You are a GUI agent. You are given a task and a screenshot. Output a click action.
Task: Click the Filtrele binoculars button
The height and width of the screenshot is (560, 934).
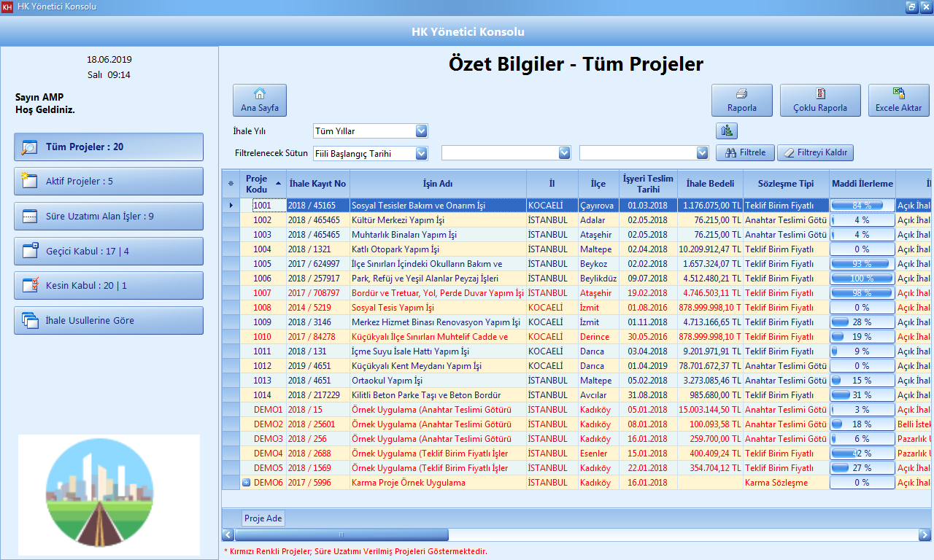pyautogui.click(x=744, y=153)
